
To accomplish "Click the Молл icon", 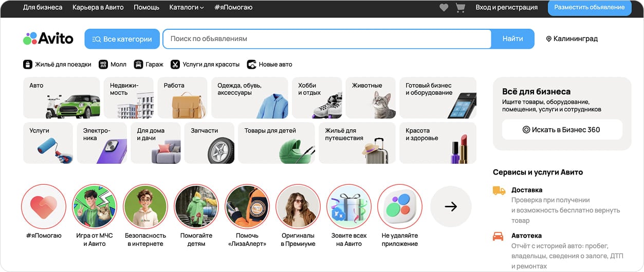I will [103, 65].
